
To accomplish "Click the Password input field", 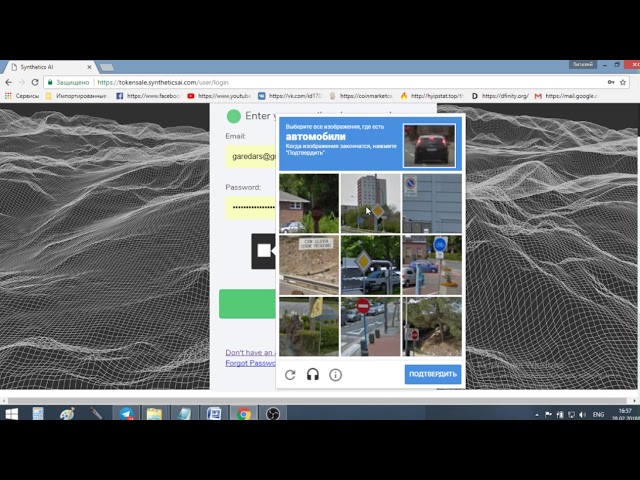I will pyautogui.click(x=251, y=207).
